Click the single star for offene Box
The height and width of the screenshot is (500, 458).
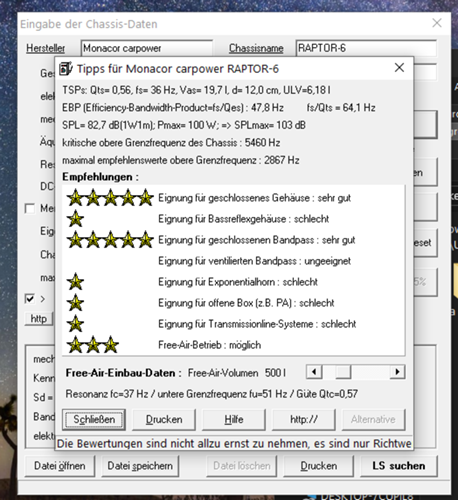click(x=75, y=303)
